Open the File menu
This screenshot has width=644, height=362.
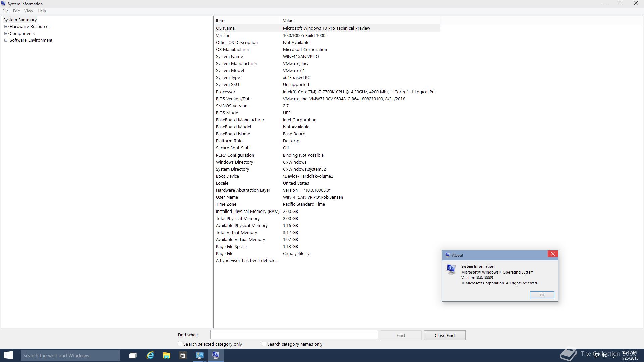(5, 11)
